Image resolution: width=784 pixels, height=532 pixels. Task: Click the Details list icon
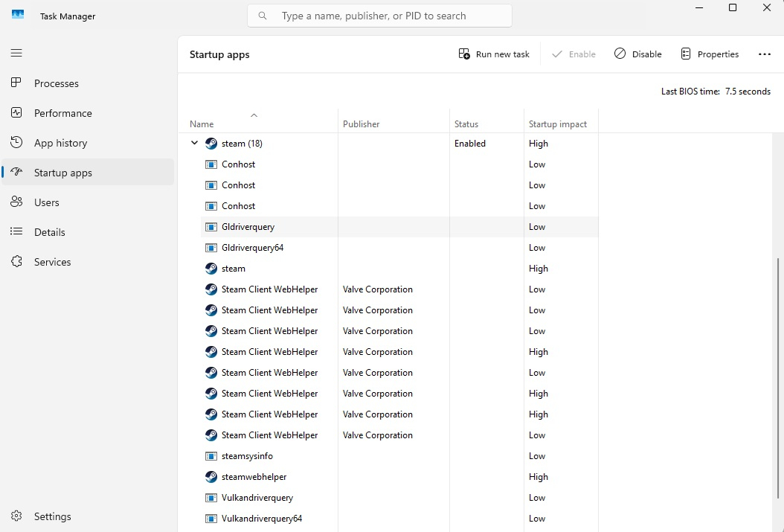(x=16, y=231)
